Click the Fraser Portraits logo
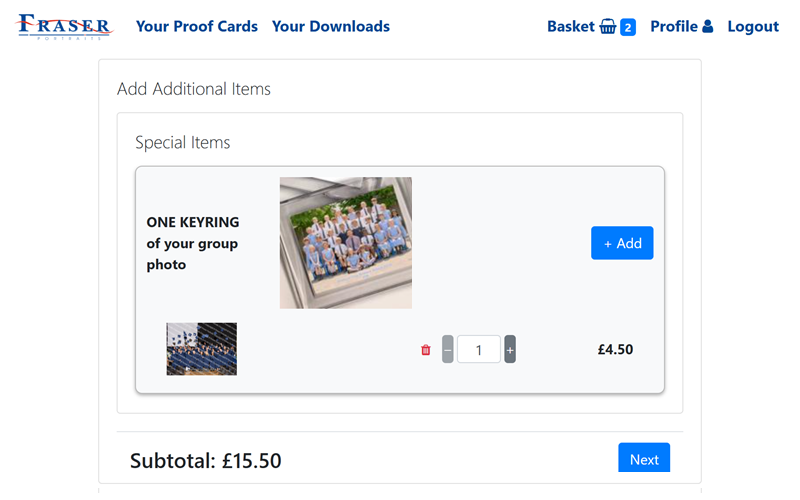 [65, 27]
